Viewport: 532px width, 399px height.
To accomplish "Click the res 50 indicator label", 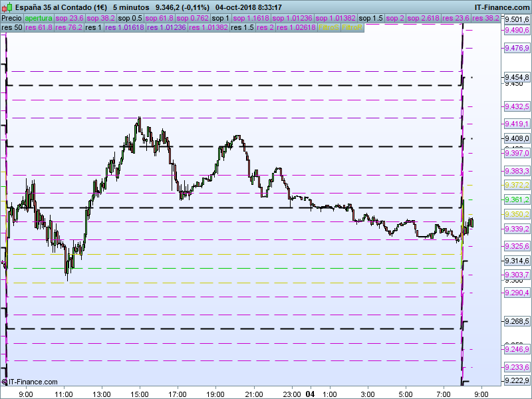I will (12, 27).
